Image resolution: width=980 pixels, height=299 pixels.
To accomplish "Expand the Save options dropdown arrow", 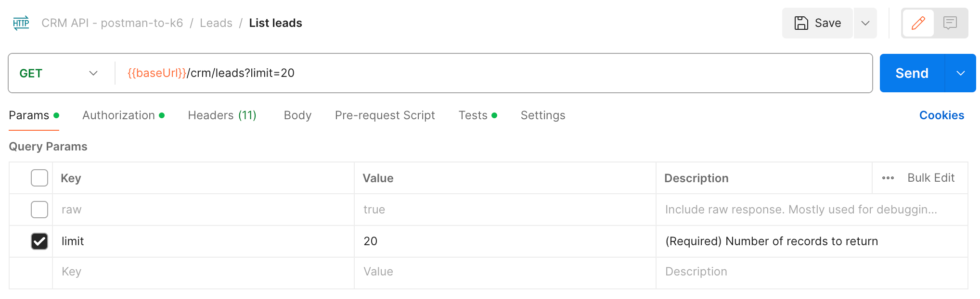I will [865, 23].
